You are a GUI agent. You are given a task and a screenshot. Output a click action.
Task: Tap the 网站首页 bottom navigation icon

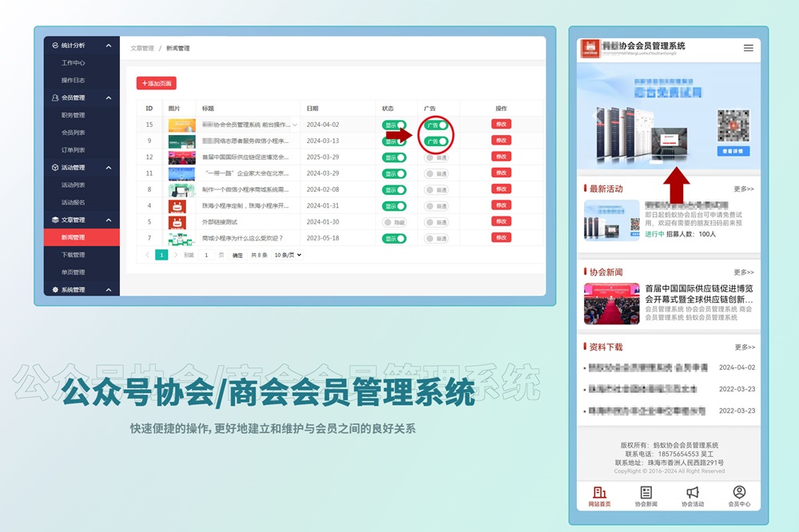(599, 493)
